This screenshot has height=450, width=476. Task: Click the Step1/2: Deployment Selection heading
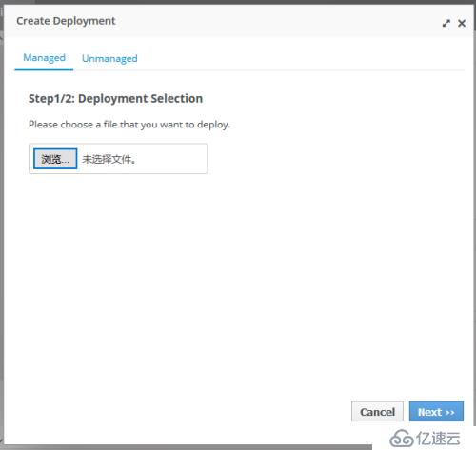coord(115,98)
